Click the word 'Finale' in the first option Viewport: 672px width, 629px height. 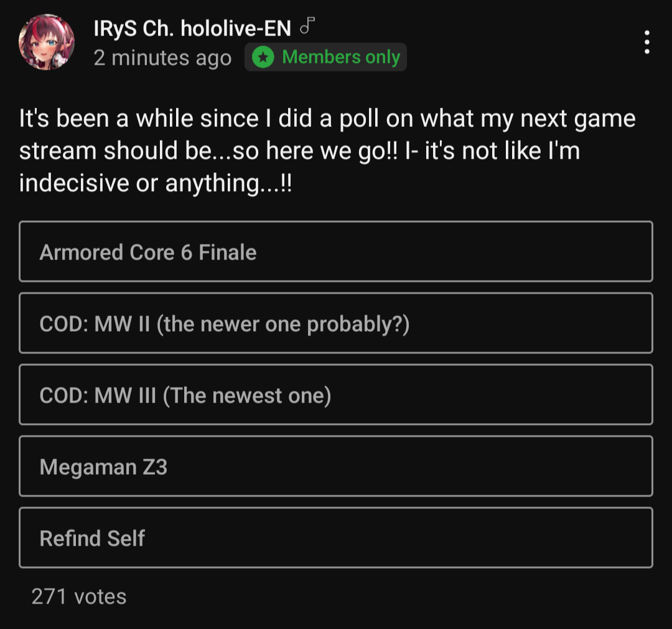[228, 252]
